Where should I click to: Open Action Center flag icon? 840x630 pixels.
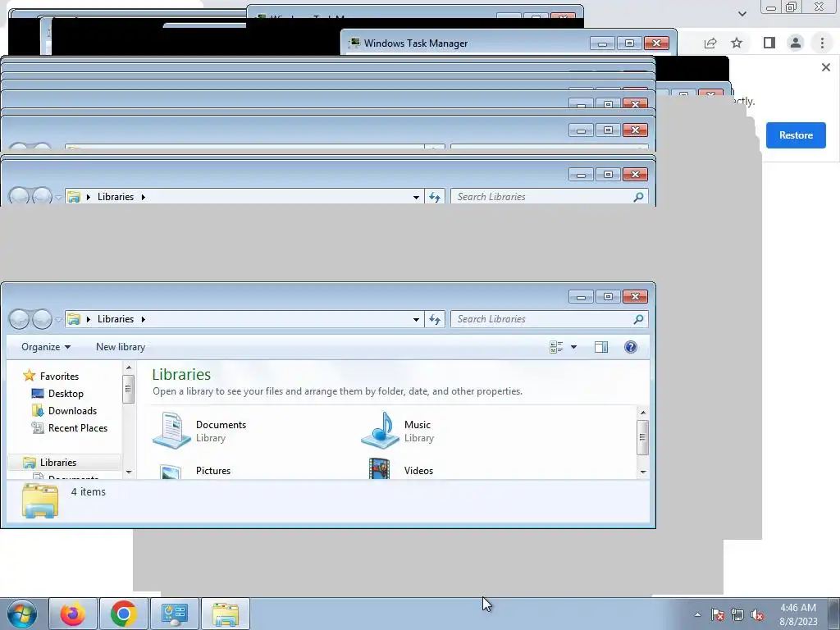tap(717, 614)
